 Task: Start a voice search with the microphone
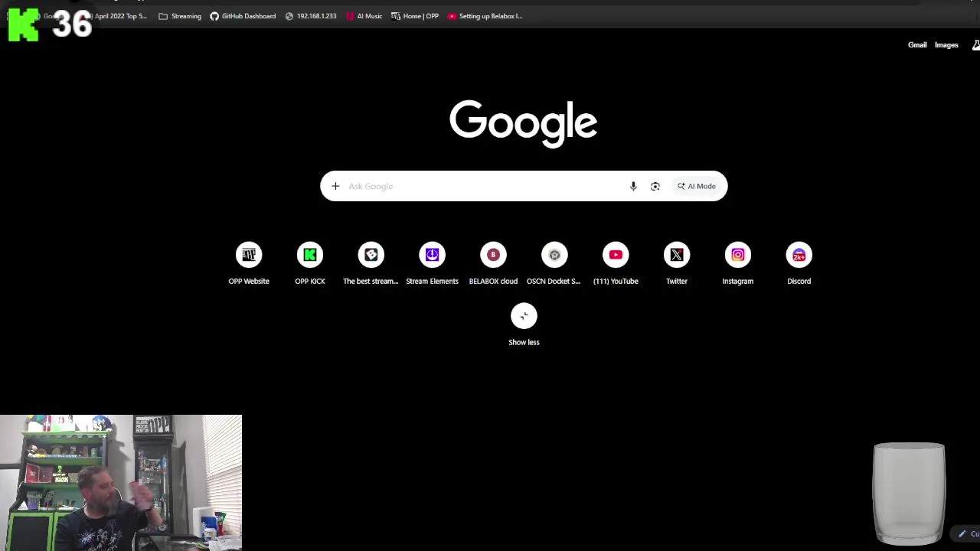click(x=633, y=186)
